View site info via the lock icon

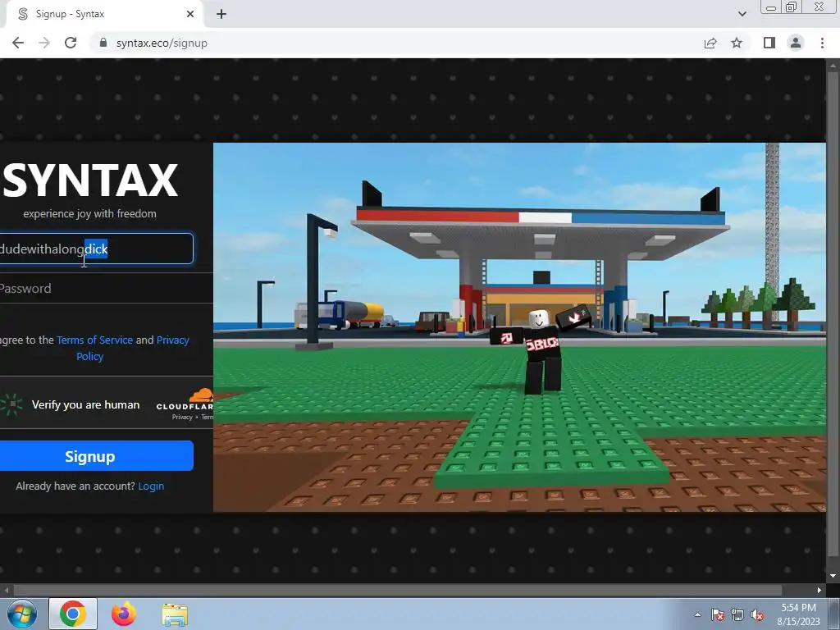pos(103,43)
